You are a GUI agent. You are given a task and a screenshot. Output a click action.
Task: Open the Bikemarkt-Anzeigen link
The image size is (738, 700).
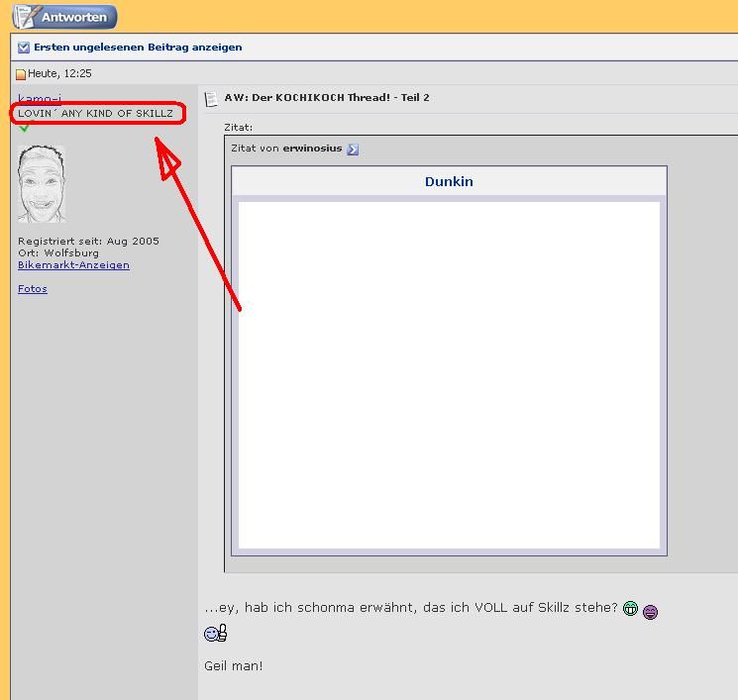pos(73,265)
